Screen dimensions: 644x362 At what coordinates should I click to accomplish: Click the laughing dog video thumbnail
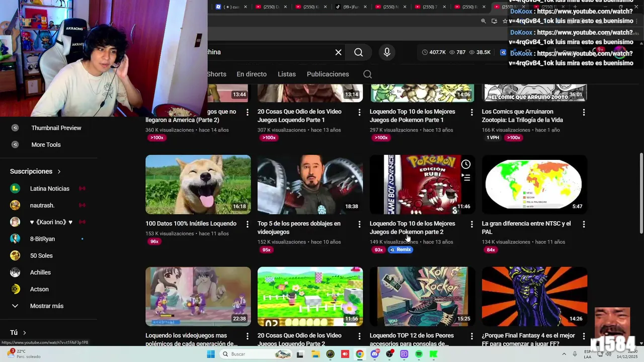(198, 185)
